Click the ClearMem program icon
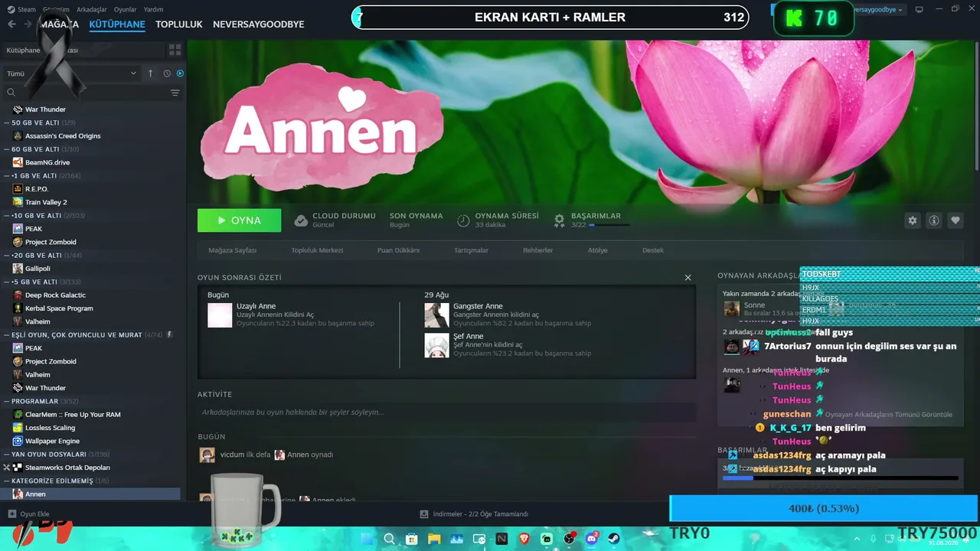This screenshot has height=551, width=980. tap(18, 415)
